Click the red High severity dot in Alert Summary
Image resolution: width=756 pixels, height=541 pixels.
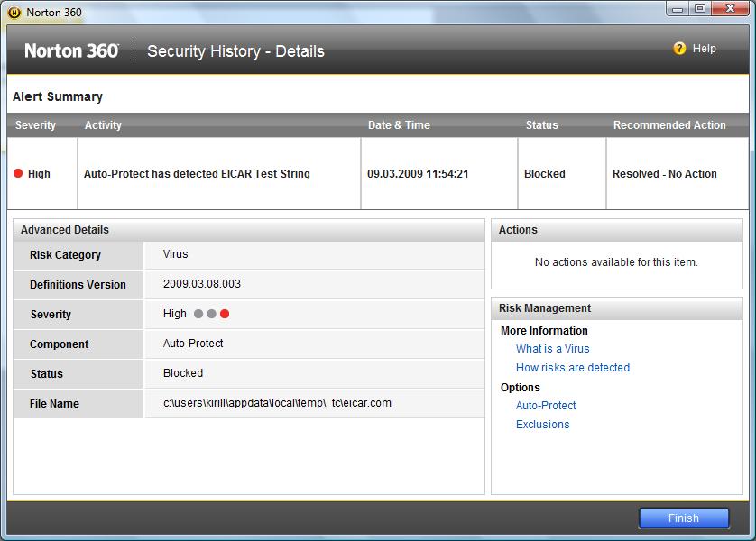(x=18, y=173)
